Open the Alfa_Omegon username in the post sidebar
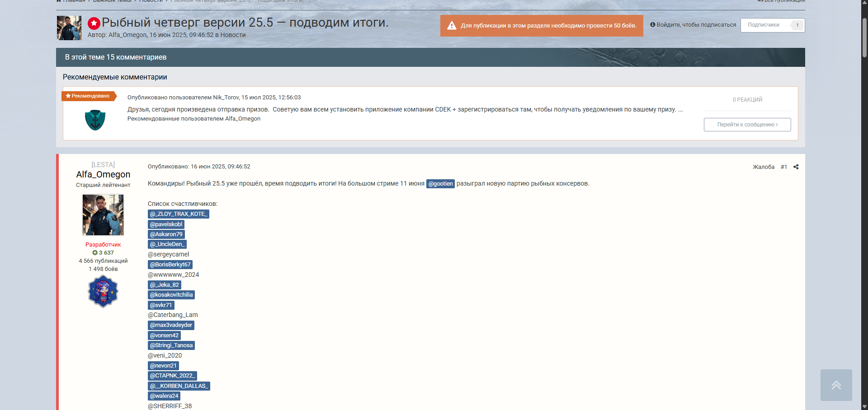Viewport: 868px width, 410px height. pos(103,174)
